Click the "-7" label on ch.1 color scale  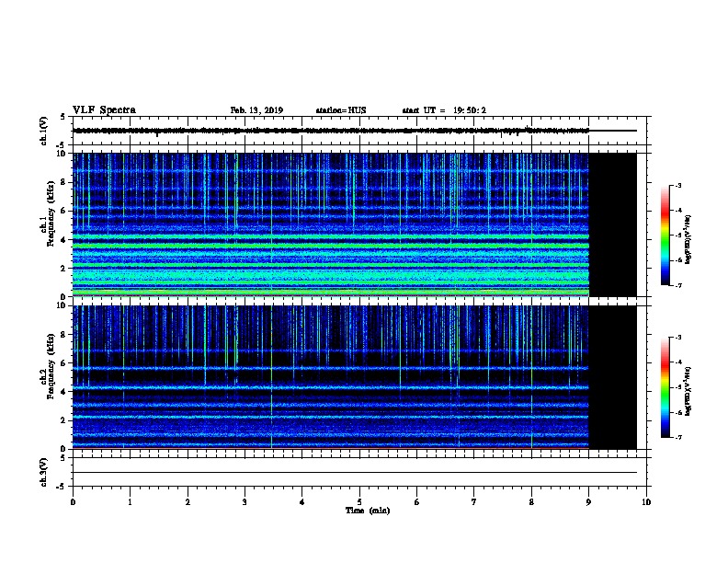tap(677, 285)
